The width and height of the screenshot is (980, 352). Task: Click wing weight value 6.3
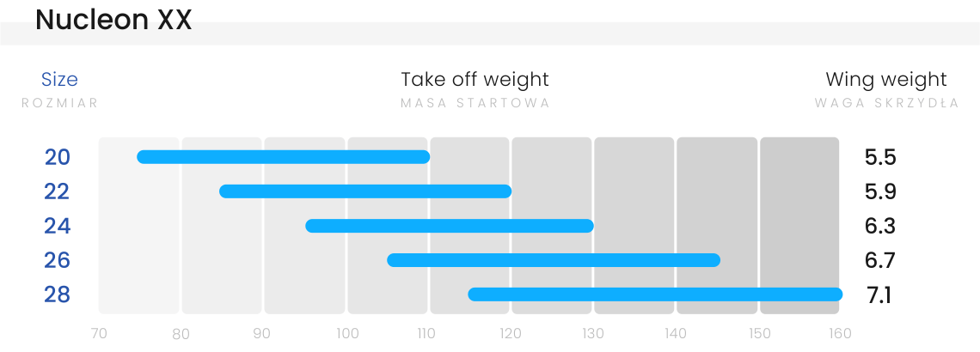[880, 226]
